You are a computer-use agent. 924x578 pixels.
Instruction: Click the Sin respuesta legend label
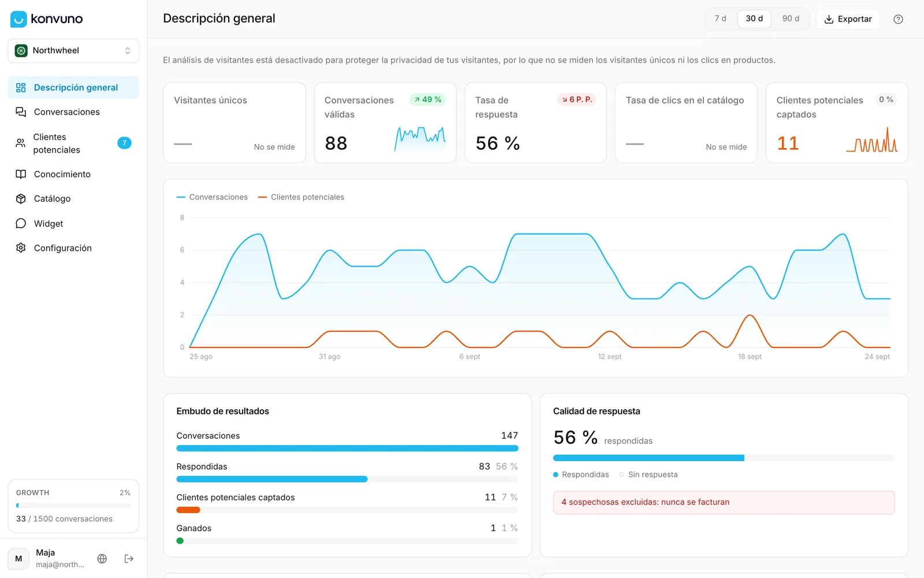coord(653,475)
